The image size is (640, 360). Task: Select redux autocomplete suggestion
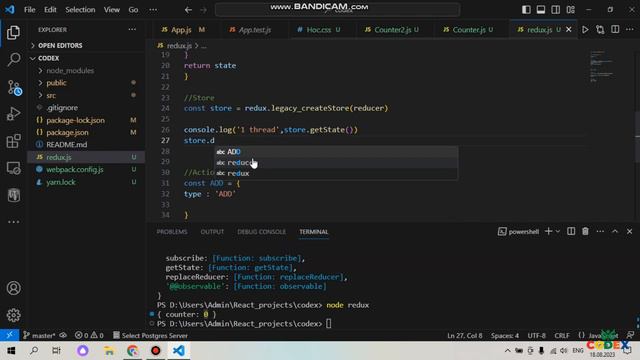pyautogui.click(x=336, y=173)
